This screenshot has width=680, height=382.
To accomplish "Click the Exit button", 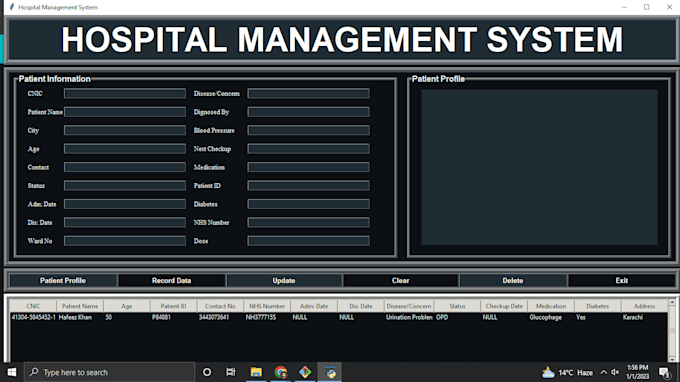I will coord(621,281).
